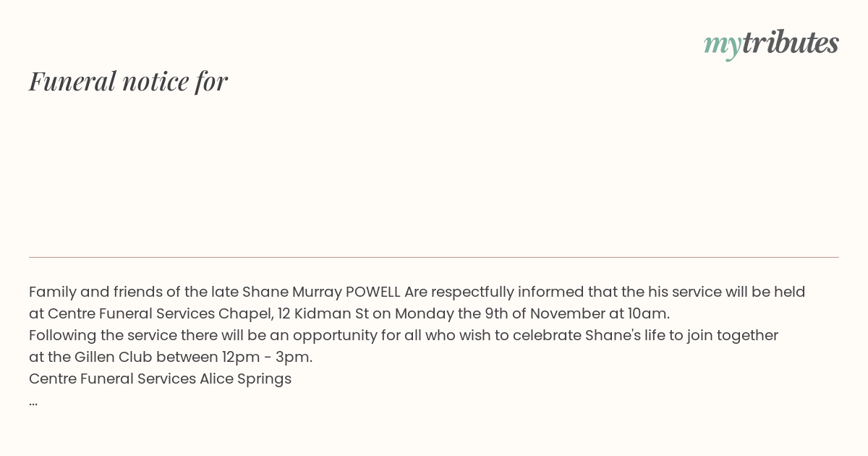Click the trailing ellipsis below the notice
The width and height of the screenshot is (868, 456).
33,402
